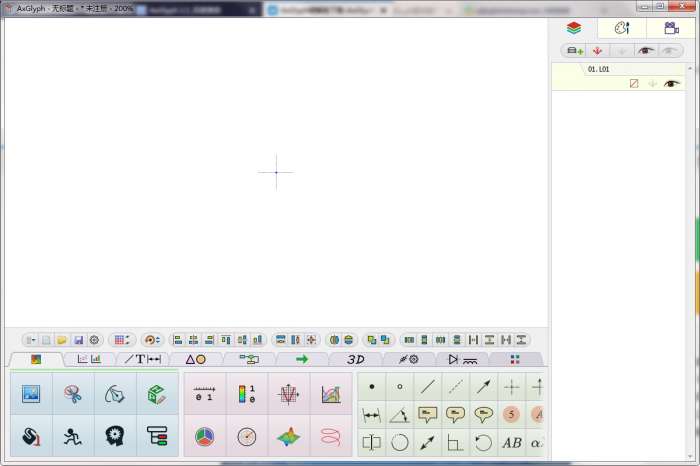This screenshot has height=466, width=700.
Task: Switch to the 3D tab
Action: tap(355, 359)
